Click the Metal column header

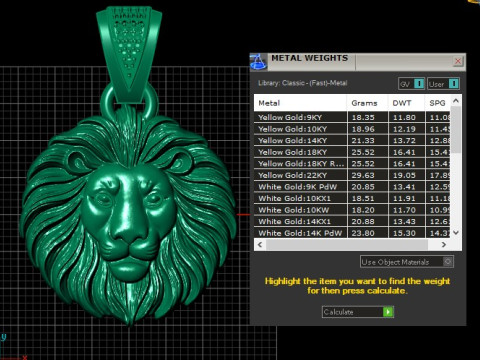(x=300, y=103)
